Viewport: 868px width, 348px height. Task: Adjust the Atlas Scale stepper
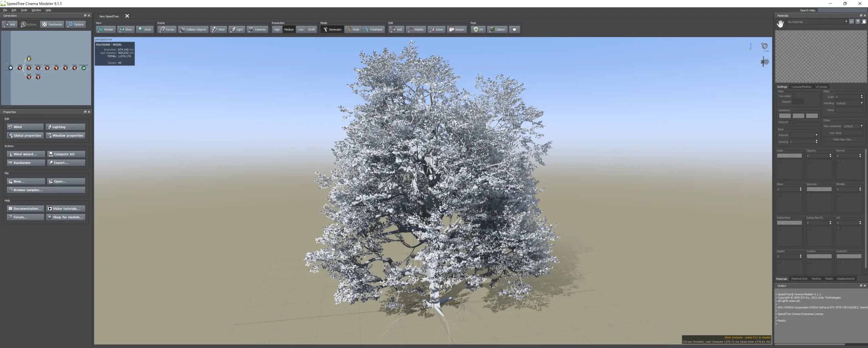click(x=862, y=97)
